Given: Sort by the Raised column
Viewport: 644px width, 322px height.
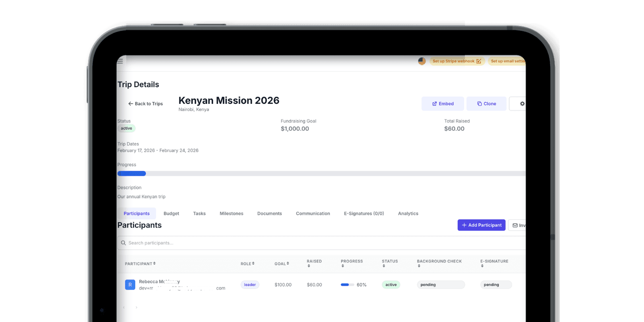Looking at the screenshot, I should pos(314,263).
